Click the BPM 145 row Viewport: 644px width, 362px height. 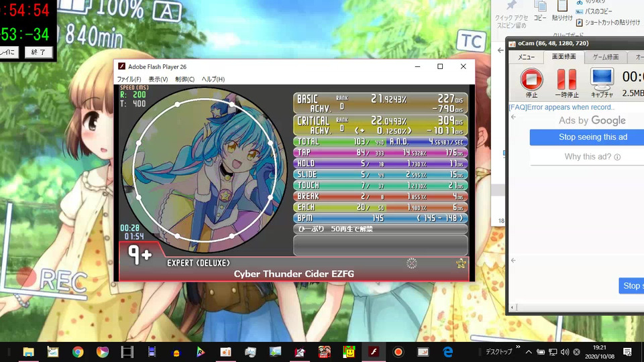(380, 219)
